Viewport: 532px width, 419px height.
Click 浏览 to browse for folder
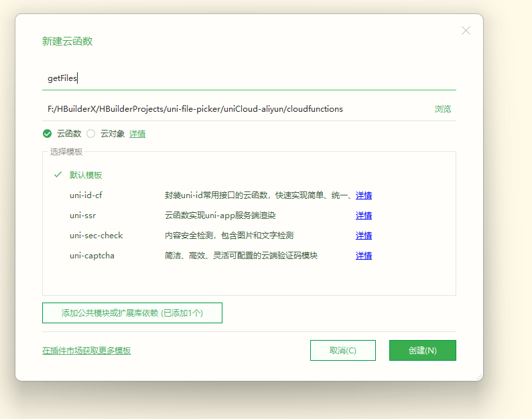442,109
